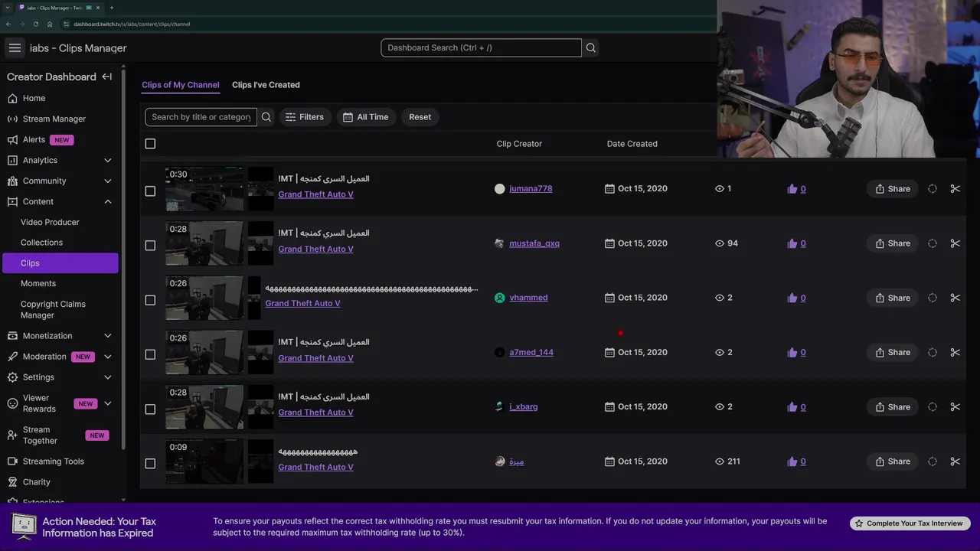This screenshot has height=551, width=980.
Task: Open the hamburger navigation menu
Action: (15, 47)
